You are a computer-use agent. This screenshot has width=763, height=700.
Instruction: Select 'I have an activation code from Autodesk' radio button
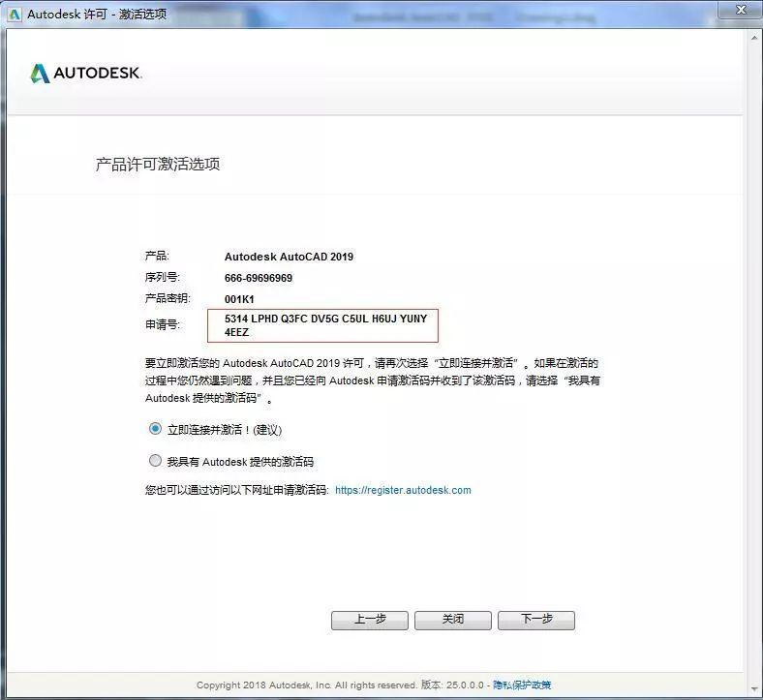point(155,461)
